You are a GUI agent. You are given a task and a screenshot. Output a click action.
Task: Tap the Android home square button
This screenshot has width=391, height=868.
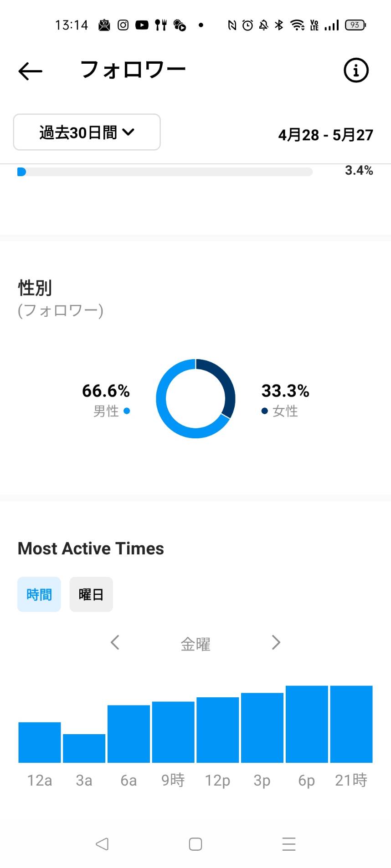[x=195, y=844]
